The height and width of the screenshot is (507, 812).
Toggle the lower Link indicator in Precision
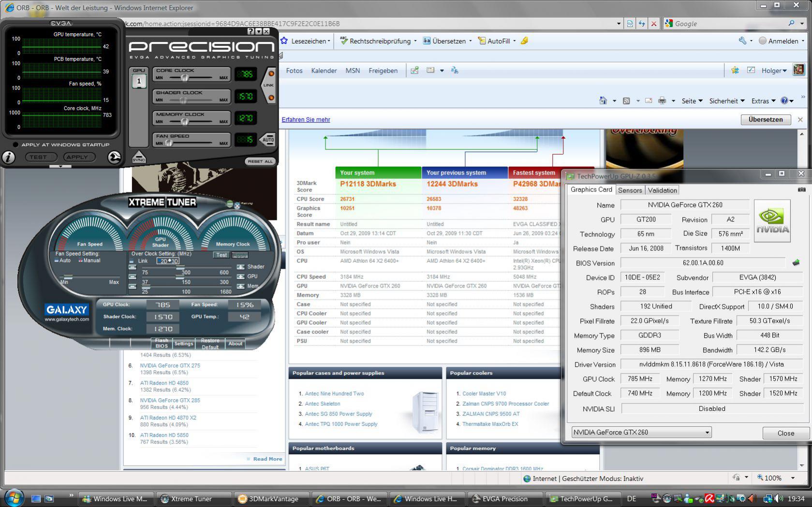(271, 98)
